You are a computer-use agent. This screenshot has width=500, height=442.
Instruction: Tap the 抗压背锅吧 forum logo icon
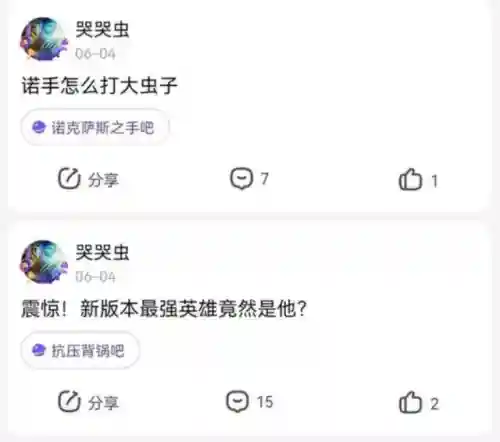coord(39,350)
